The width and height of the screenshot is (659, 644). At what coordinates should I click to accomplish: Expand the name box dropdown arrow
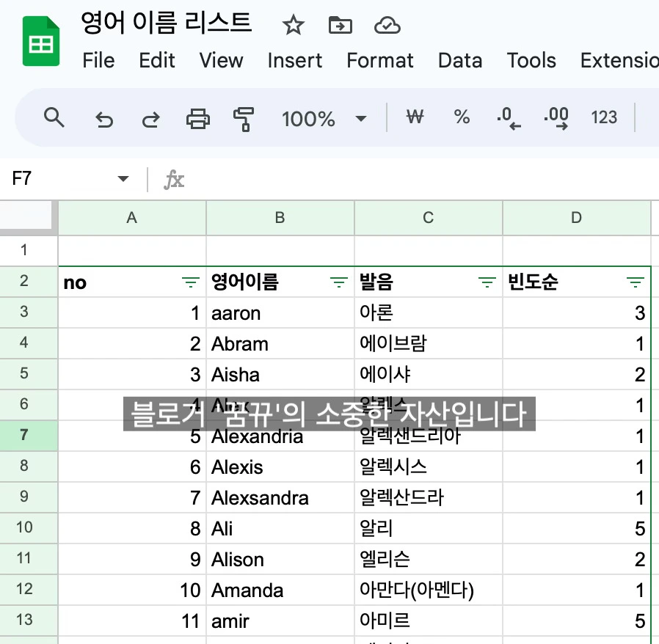(123, 179)
